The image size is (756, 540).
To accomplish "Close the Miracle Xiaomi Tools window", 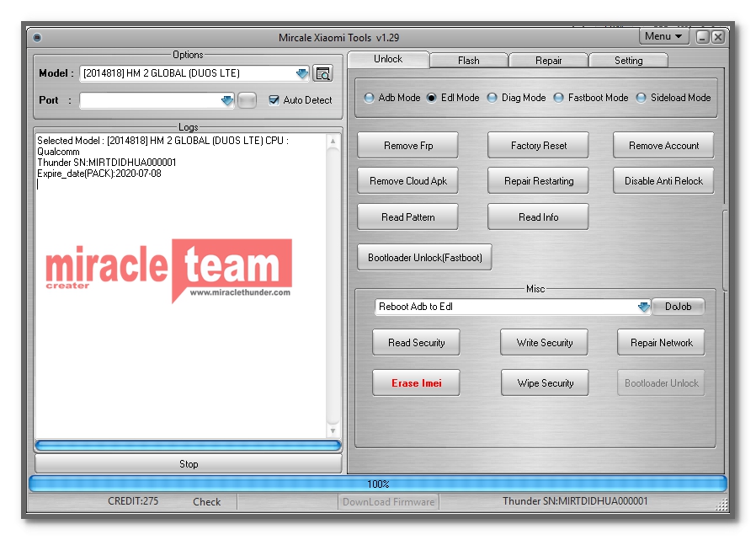I will pyautogui.click(x=718, y=37).
